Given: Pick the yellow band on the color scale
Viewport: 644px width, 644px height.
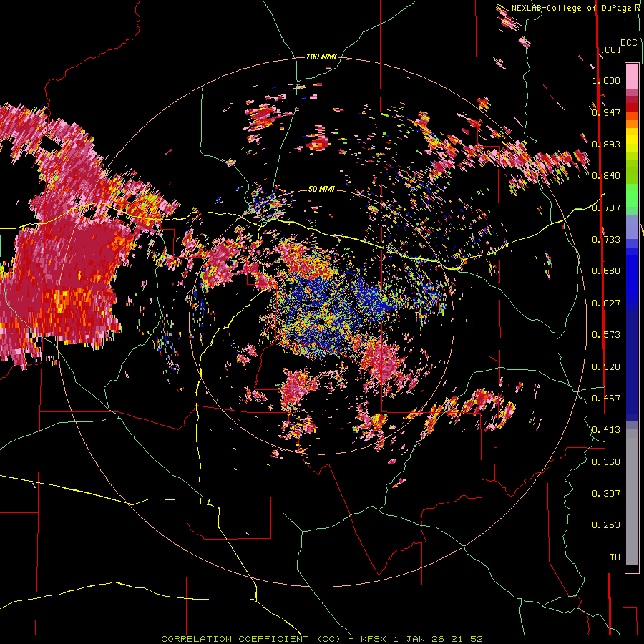Looking at the screenshot, I should [x=632, y=140].
